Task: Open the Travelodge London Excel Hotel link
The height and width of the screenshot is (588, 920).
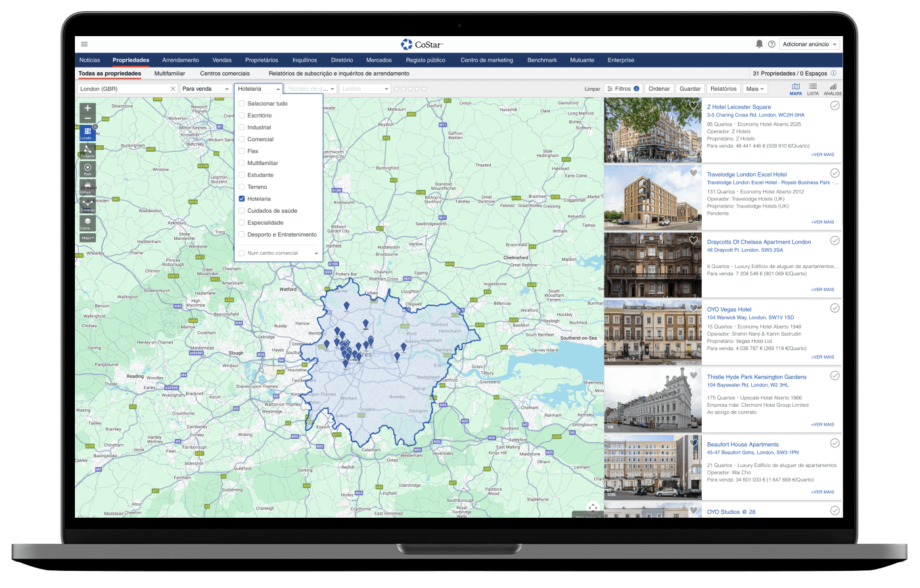Action: 747,175
